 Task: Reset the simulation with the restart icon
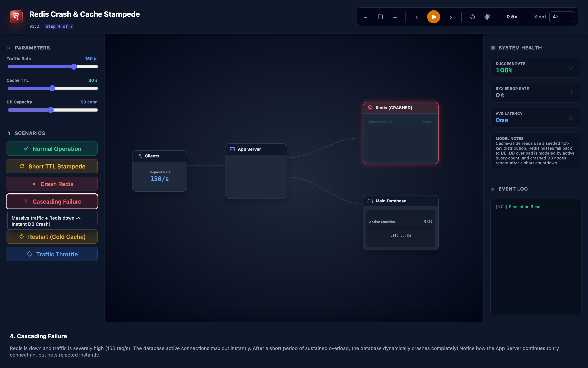coord(473,17)
